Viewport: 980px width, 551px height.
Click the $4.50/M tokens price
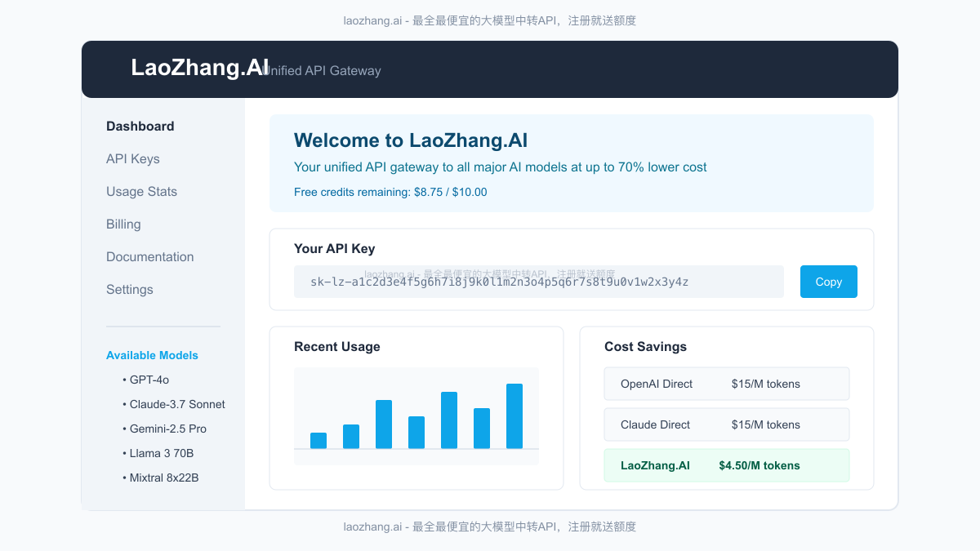[x=759, y=465]
